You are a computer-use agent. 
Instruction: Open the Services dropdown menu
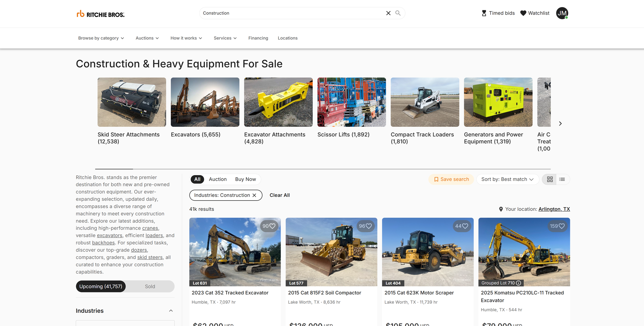[x=225, y=38]
